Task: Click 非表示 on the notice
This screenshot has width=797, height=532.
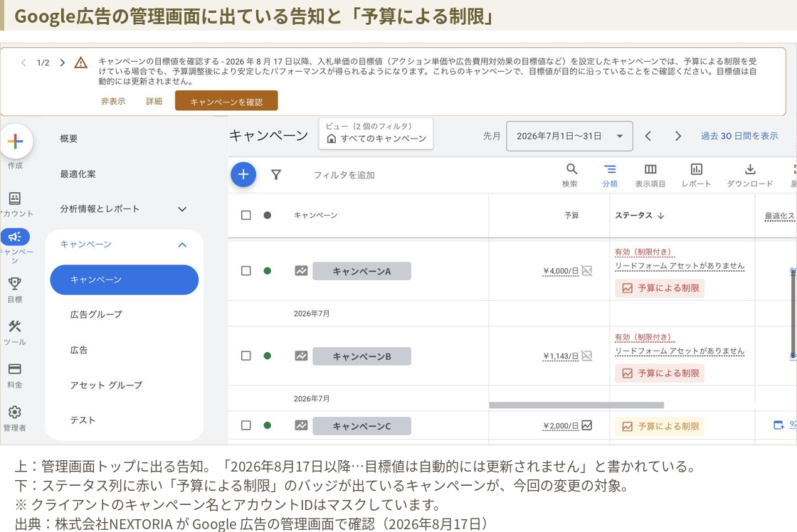Action: [x=113, y=101]
